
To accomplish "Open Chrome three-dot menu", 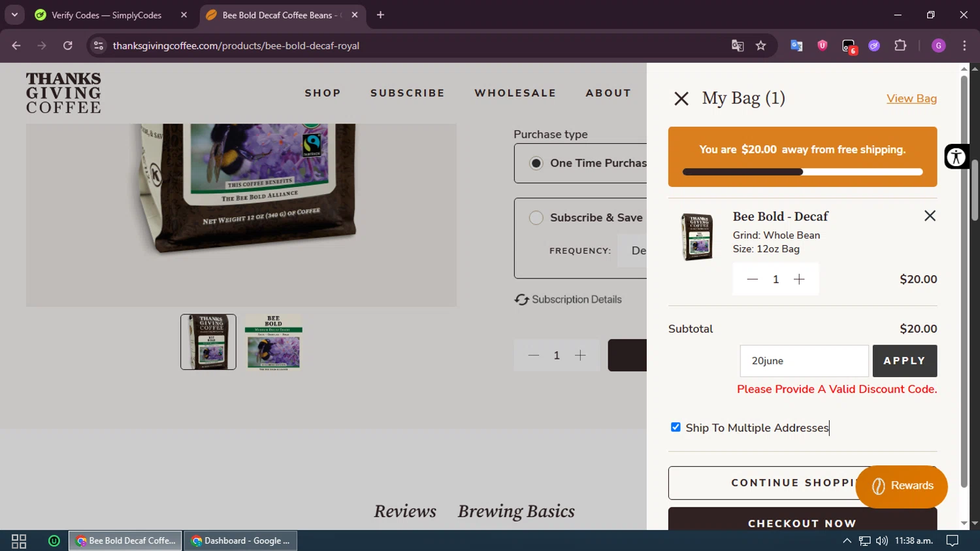I will [964, 46].
